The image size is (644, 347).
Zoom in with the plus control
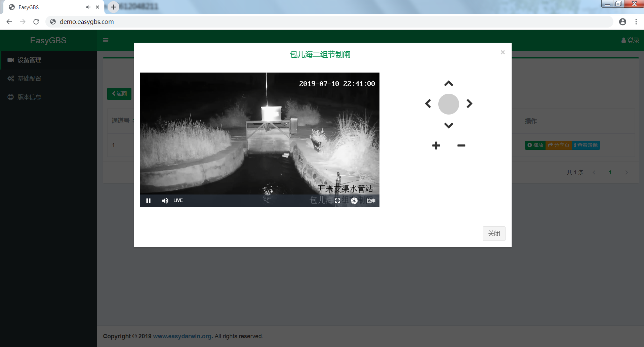click(436, 145)
